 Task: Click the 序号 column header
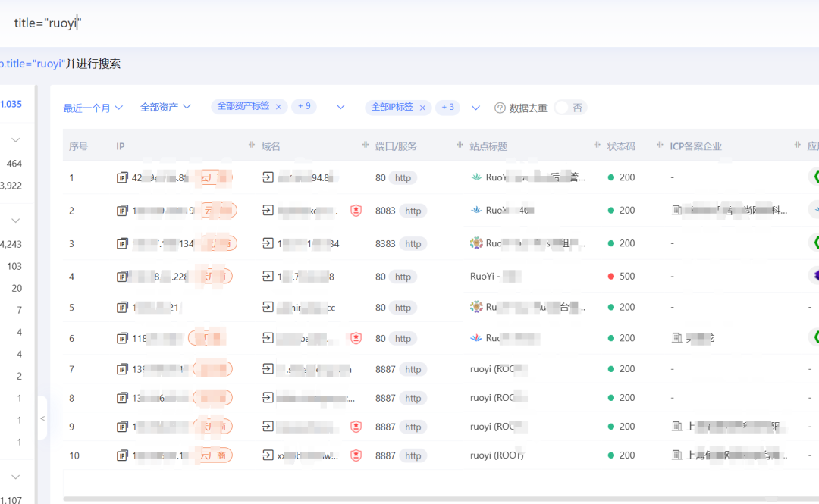point(78,146)
